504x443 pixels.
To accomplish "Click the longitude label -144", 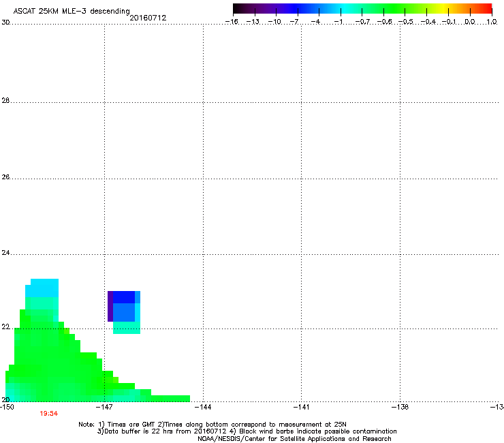I will coord(204,407).
